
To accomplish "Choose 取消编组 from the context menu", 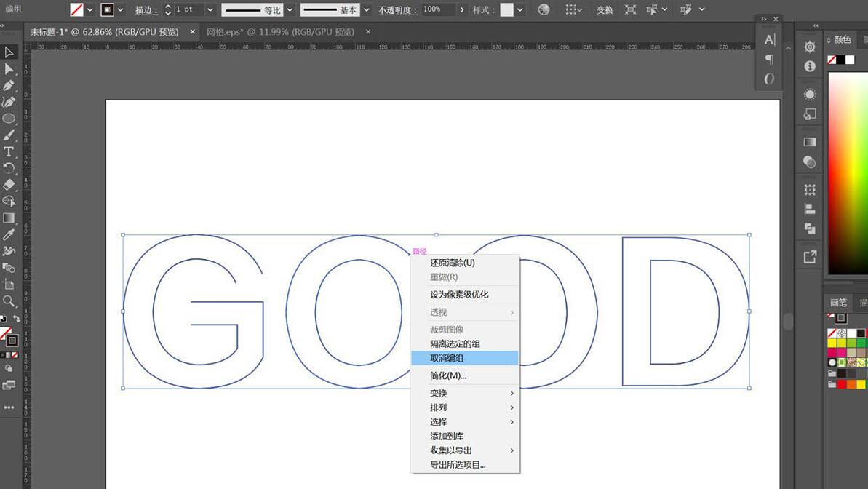I will [447, 358].
